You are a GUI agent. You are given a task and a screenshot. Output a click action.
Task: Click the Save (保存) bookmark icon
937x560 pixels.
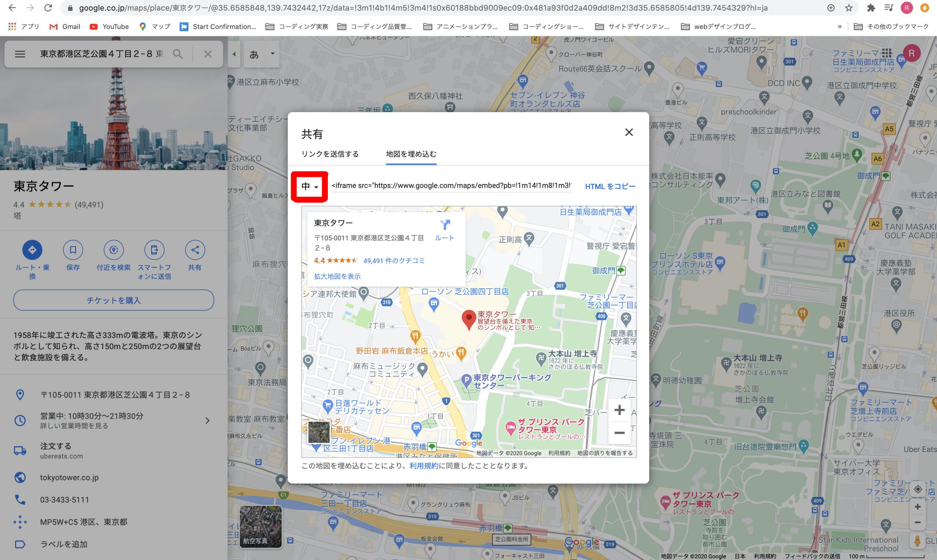(x=73, y=250)
